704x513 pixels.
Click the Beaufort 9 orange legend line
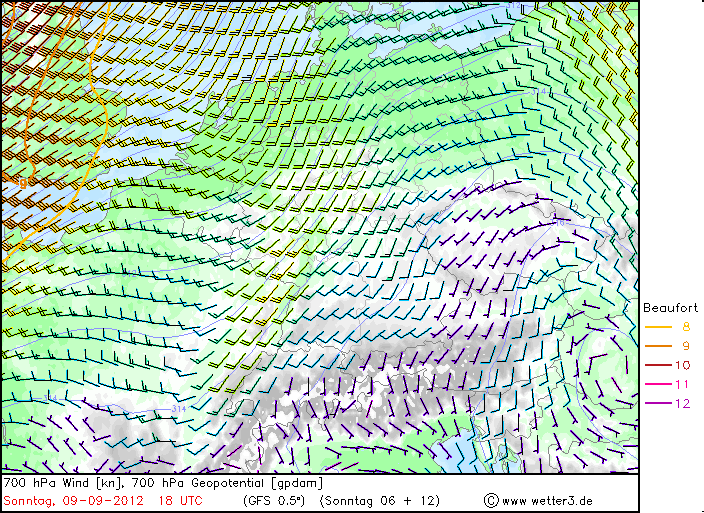click(x=657, y=346)
